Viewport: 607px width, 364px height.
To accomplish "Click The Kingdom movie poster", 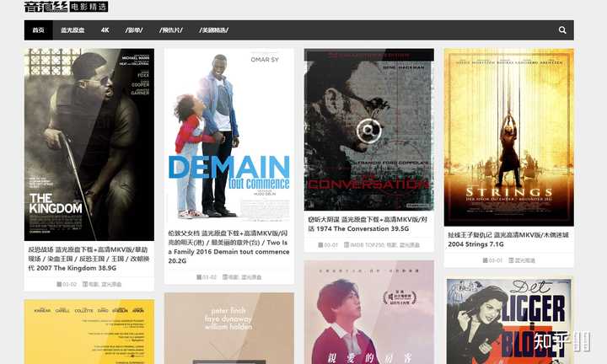I will coord(89,144).
